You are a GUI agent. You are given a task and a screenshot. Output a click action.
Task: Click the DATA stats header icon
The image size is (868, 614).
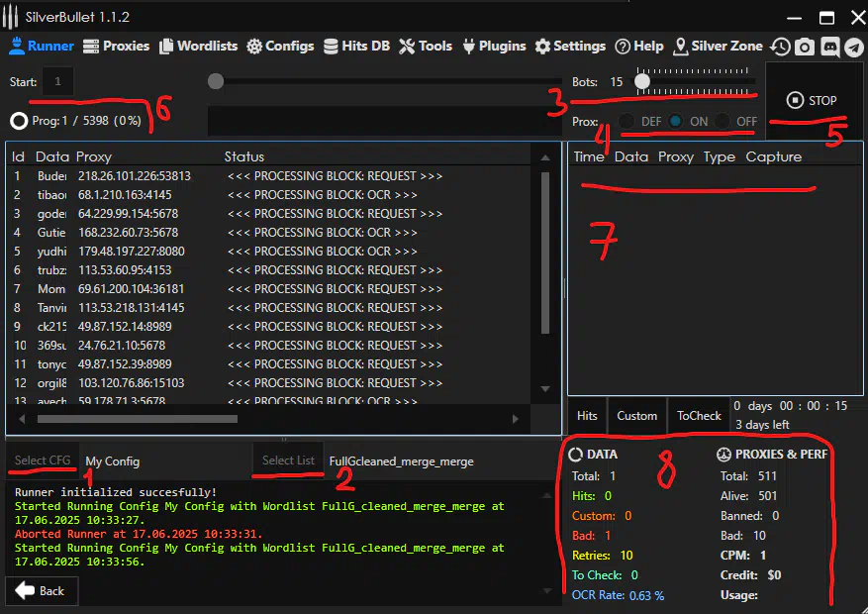coord(576,454)
